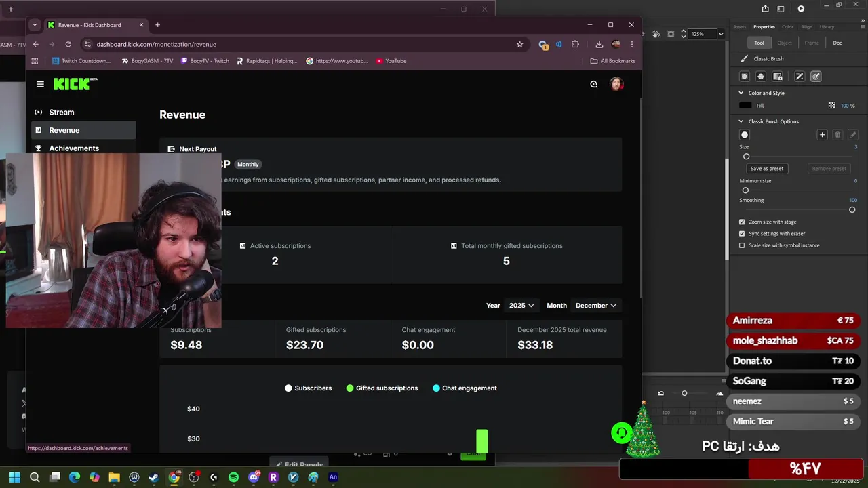The image size is (868, 488).
Task: Open Animate workspace layout icon
Action: click(x=781, y=9)
